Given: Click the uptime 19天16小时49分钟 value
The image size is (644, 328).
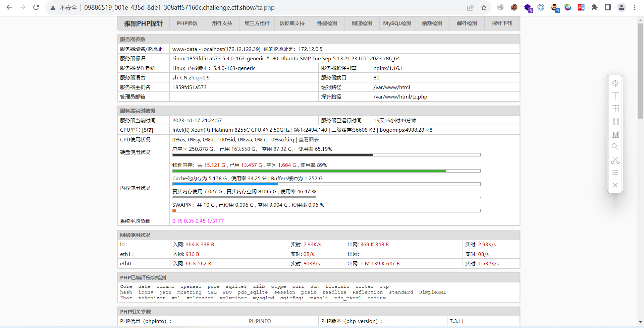Looking at the screenshot, I should tap(395, 120).
